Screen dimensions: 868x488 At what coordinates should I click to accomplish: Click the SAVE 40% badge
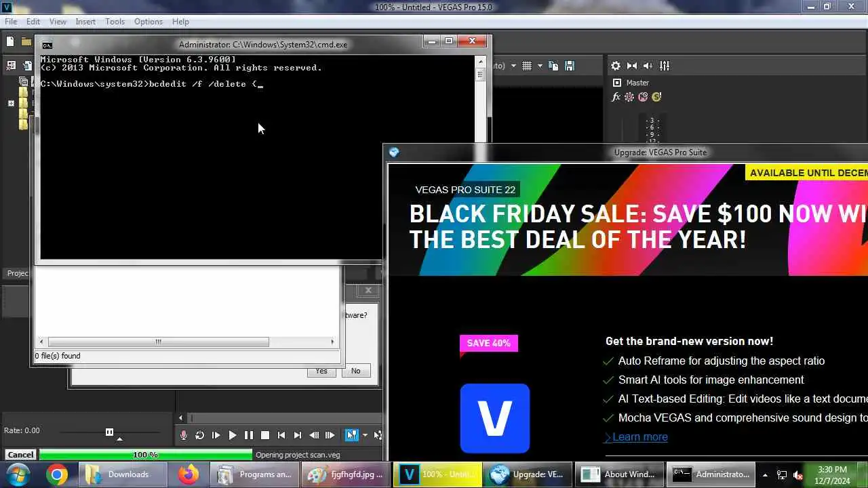pyautogui.click(x=488, y=343)
